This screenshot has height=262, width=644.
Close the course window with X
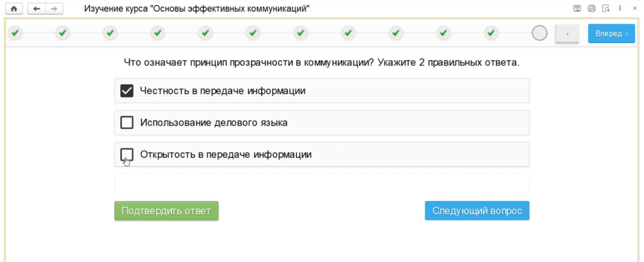[635, 9]
